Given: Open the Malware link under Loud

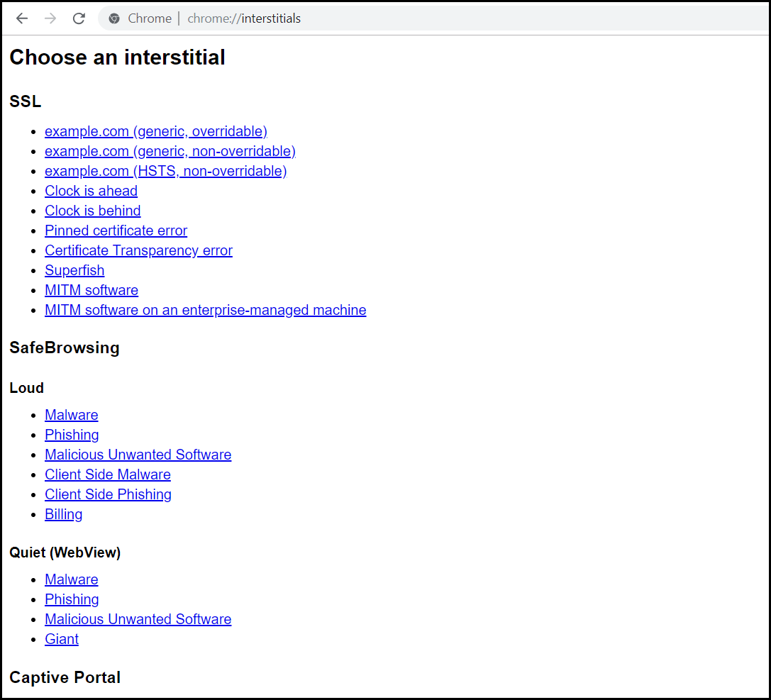Looking at the screenshot, I should point(71,415).
